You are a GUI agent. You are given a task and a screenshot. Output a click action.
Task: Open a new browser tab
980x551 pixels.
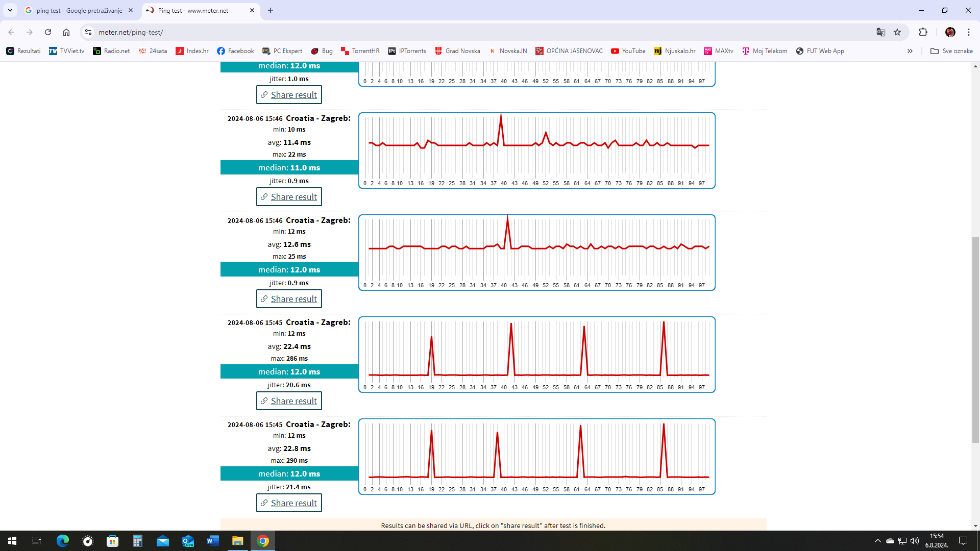click(271, 10)
